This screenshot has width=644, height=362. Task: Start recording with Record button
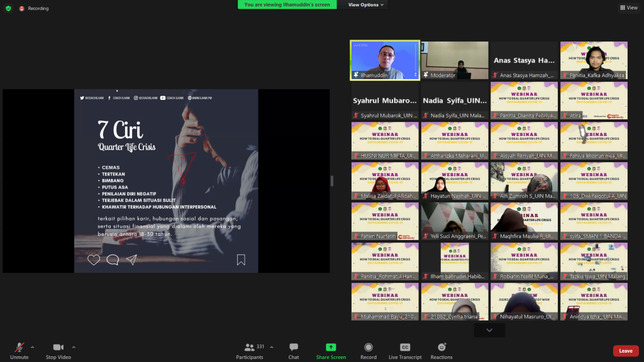[x=369, y=348]
